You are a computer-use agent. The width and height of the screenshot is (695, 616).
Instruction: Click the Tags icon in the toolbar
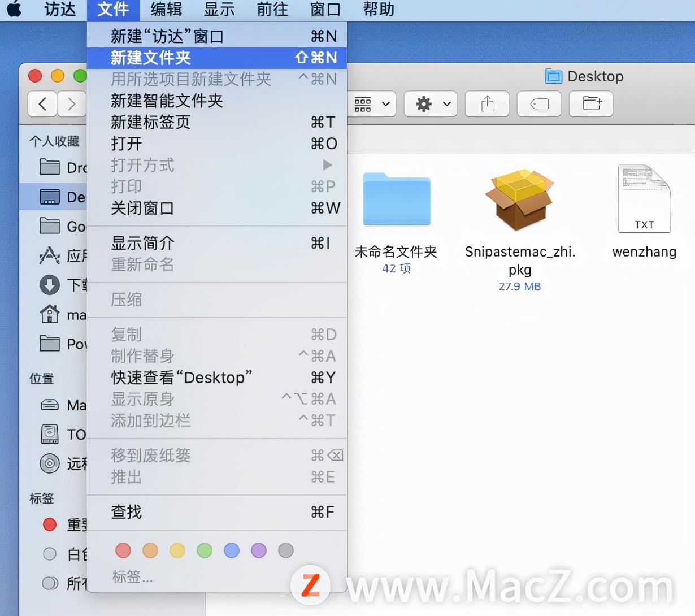click(x=538, y=104)
